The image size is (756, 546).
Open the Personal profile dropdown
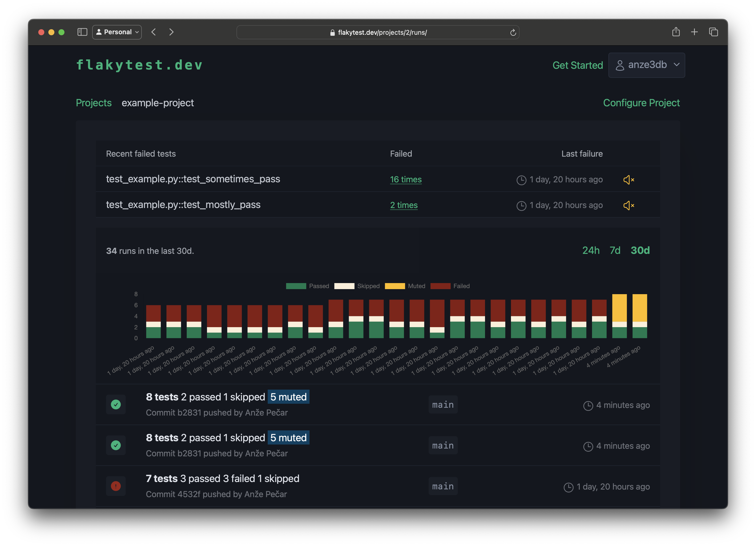(117, 32)
